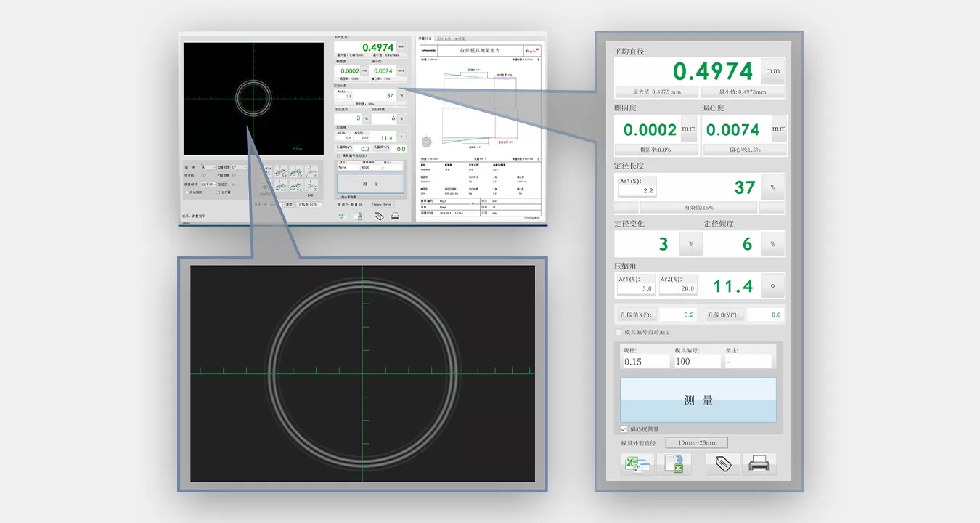
Task: Click the 最小值:0.4973mm bar in the enlarged panel
Action: coord(743,92)
